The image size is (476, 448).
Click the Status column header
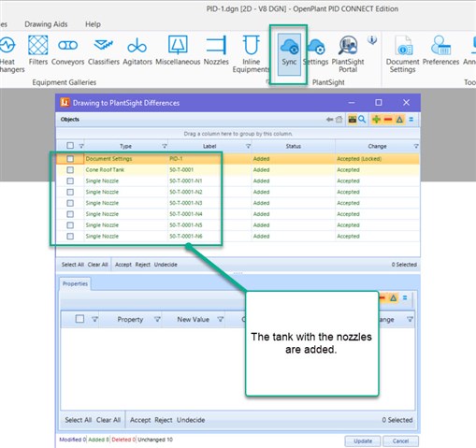pyautogui.click(x=294, y=146)
